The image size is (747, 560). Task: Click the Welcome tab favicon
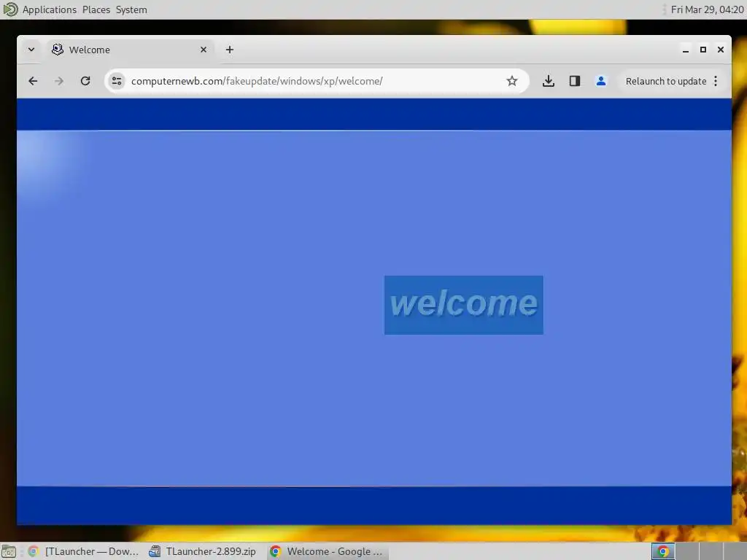pyautogui.click(x=58, y=50)
